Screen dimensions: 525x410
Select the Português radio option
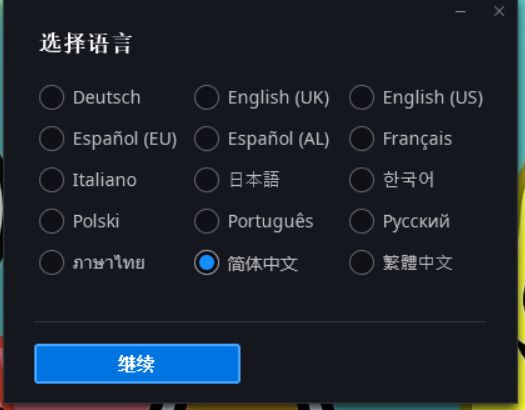[x=207, y=221]
